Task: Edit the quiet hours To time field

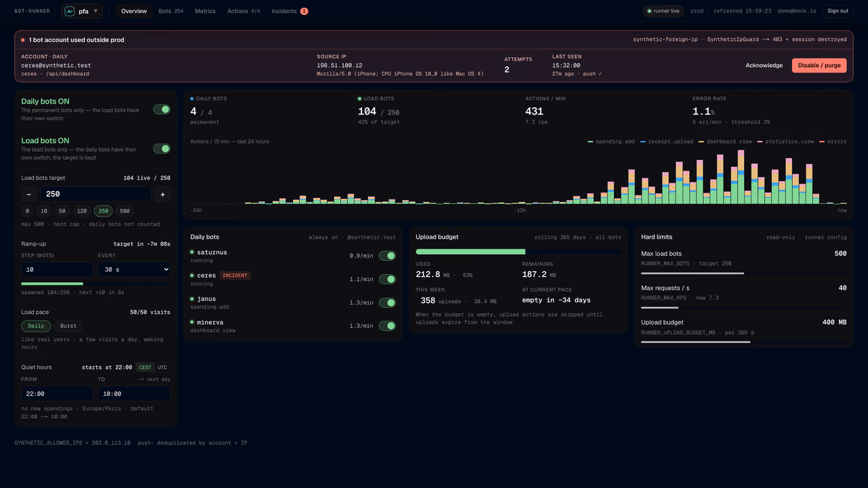Action: click(134, 393)
